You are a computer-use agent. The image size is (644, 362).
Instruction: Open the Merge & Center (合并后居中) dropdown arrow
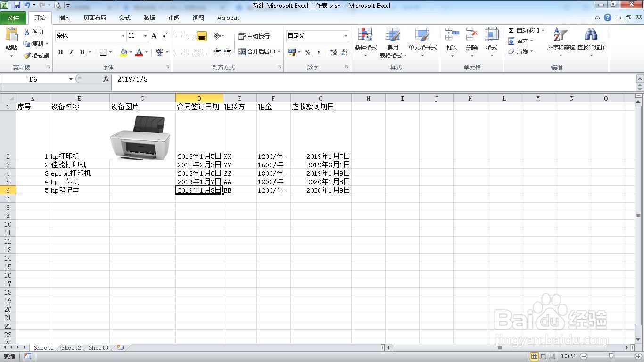tap(279, 52)
